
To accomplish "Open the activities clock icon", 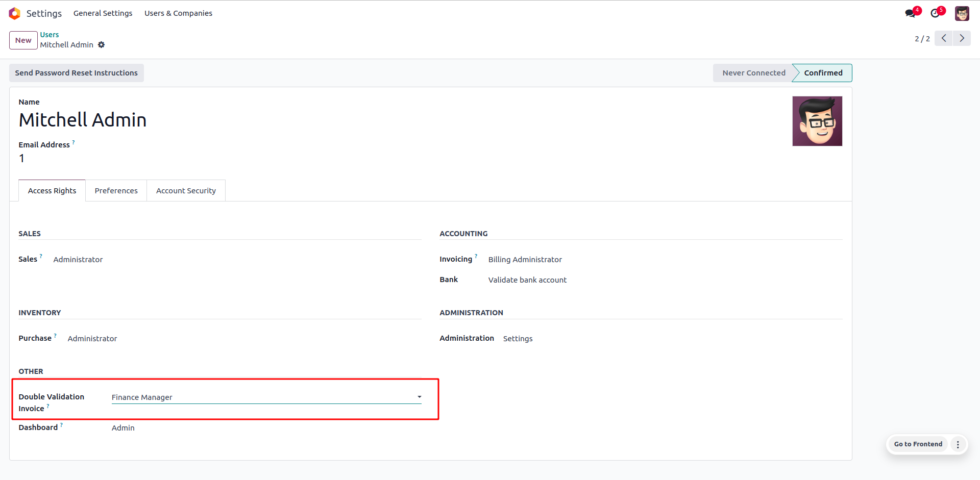I will coord(935,13).
